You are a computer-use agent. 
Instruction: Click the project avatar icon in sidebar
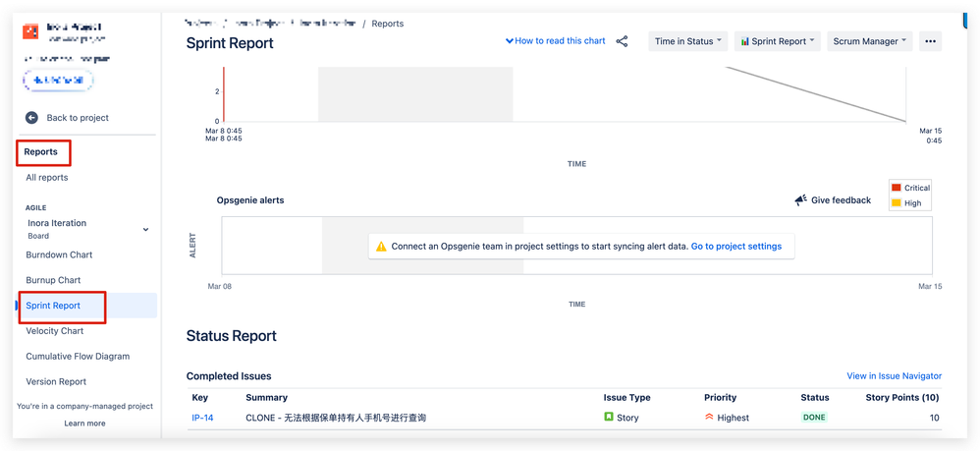(x=30, y=31)
